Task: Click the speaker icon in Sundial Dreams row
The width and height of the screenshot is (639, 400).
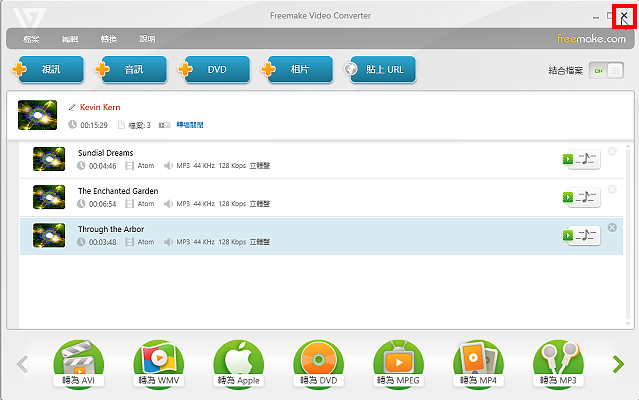Action: pos(168,166)
